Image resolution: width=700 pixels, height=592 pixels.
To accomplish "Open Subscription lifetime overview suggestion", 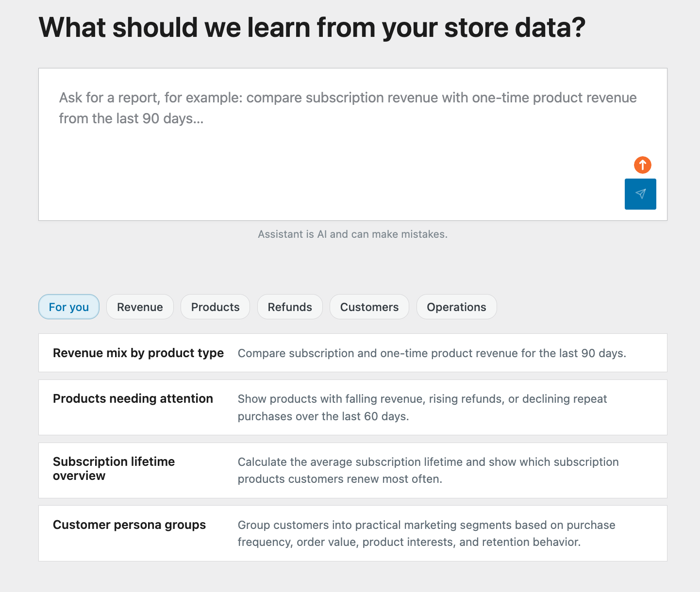I will click(353, 470).
